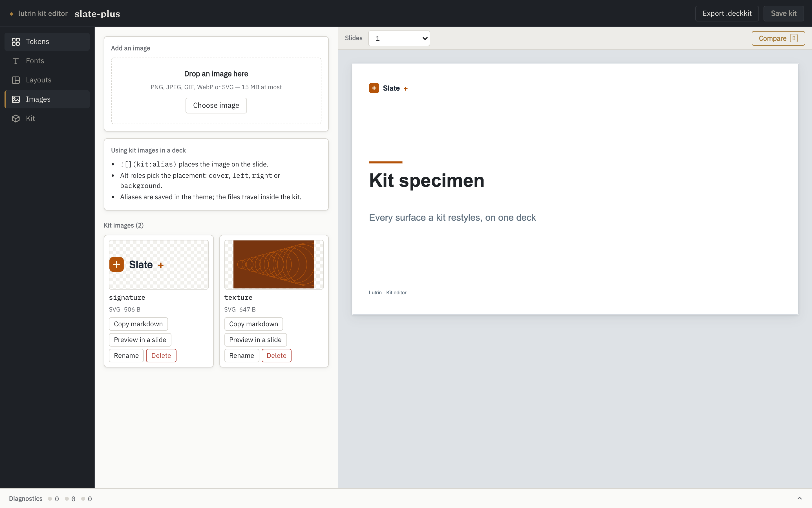The height and width of the screenshot is (508, 812).
Task: Click the Kit cube icon
Action: [16, 118]
